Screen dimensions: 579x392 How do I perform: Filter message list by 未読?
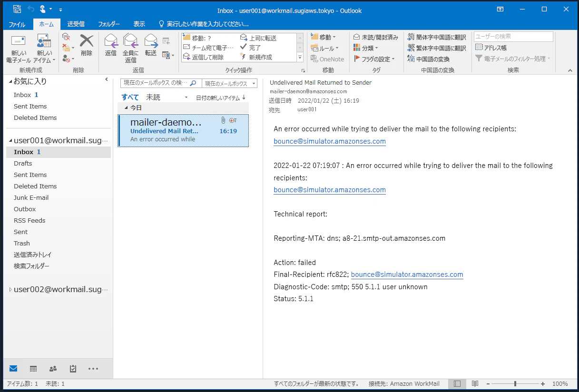point(153,97)
